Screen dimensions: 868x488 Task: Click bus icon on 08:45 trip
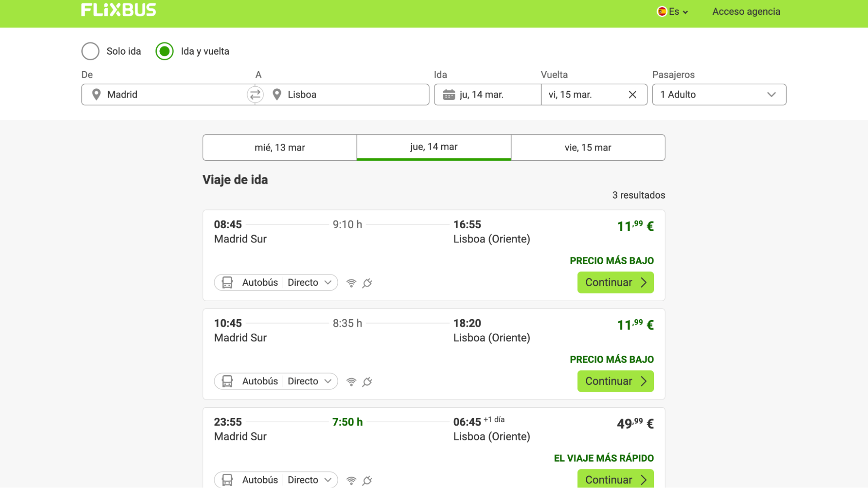[227, 282]
